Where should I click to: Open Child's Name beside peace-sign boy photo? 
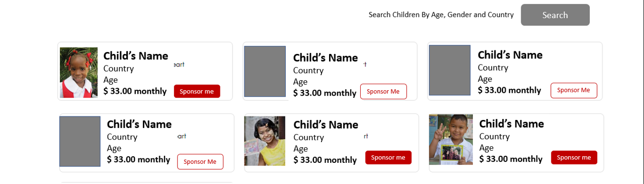tap(512, 124)
